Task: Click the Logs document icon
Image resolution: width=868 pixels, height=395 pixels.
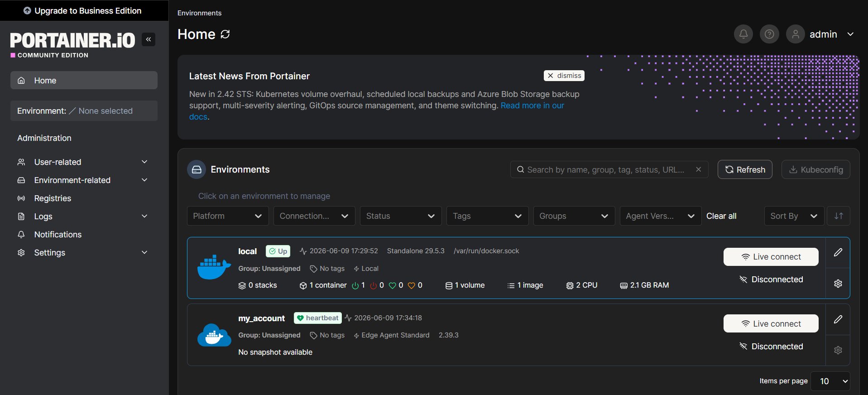Action: click(x=21, y=217)
